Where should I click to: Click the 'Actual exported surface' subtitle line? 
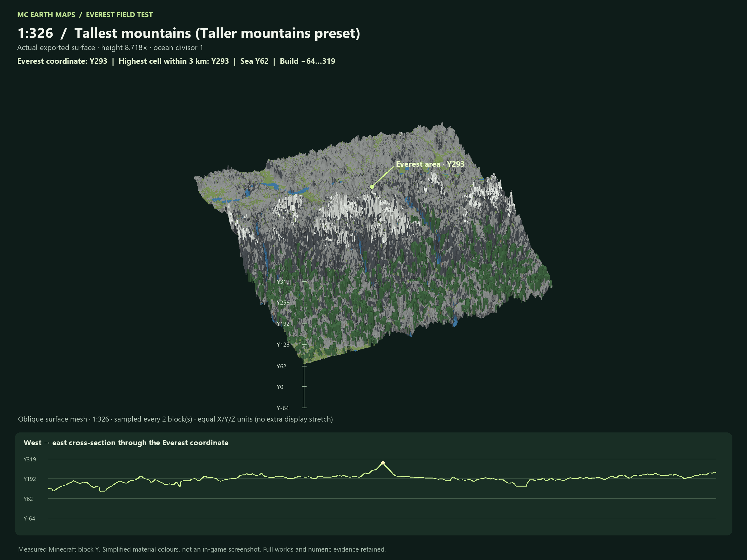point(110,48)
